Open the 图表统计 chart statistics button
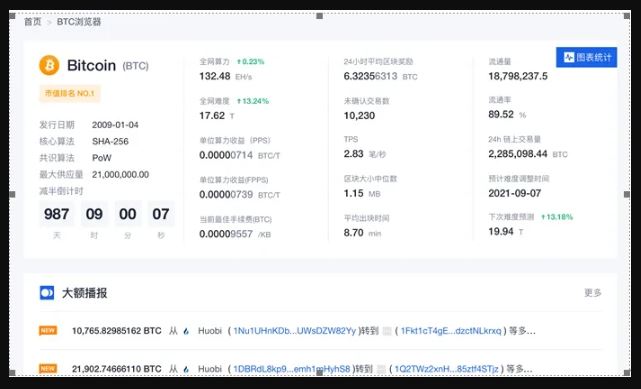The image size is (641, 389). [x=586, y=57]
